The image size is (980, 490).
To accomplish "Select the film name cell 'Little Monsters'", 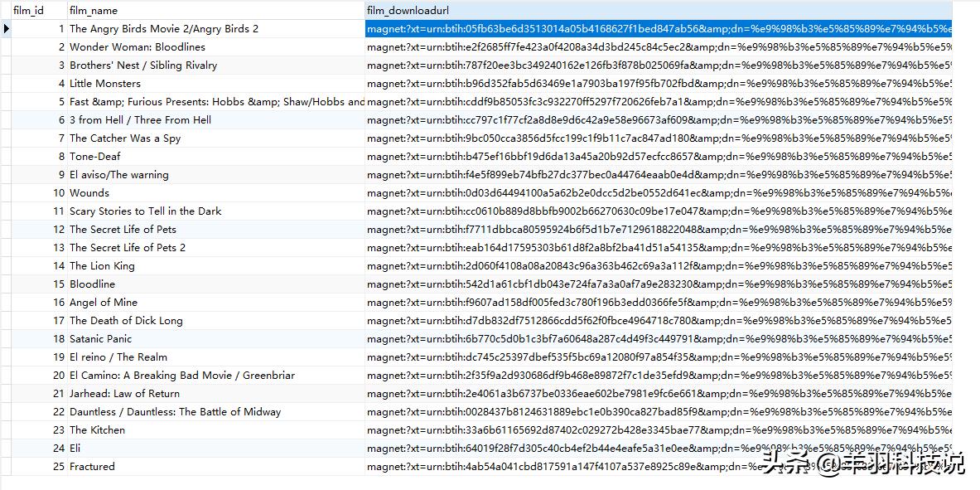I will (x=105, y=84).
